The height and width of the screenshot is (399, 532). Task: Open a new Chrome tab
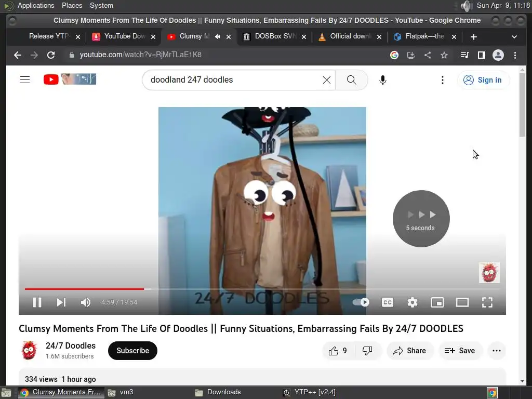(474, 37)
